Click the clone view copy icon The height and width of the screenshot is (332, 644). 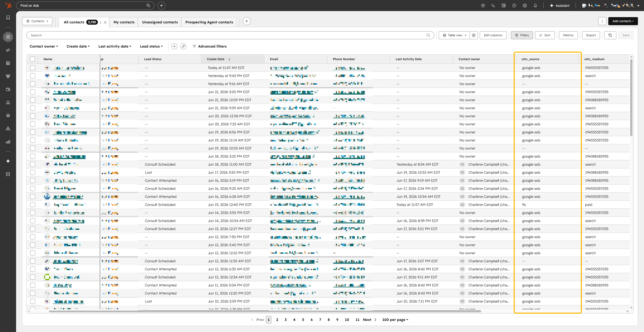tap(610, 35)
